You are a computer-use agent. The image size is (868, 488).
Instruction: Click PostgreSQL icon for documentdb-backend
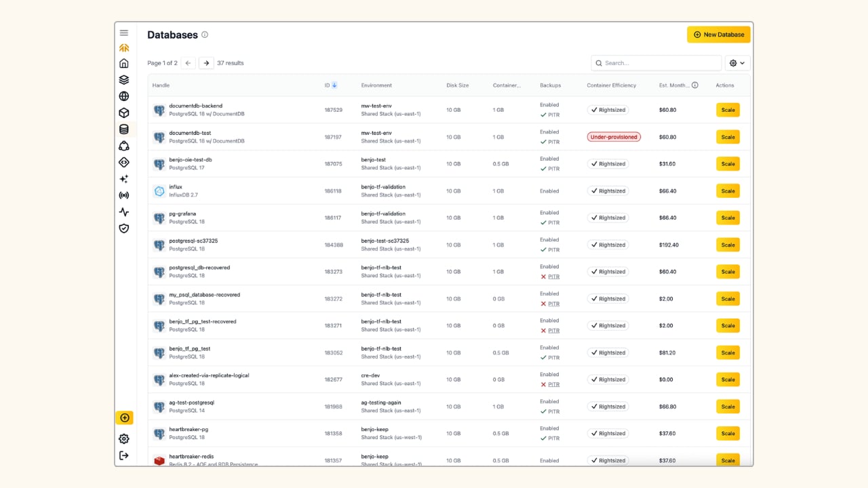coord(159,110)
